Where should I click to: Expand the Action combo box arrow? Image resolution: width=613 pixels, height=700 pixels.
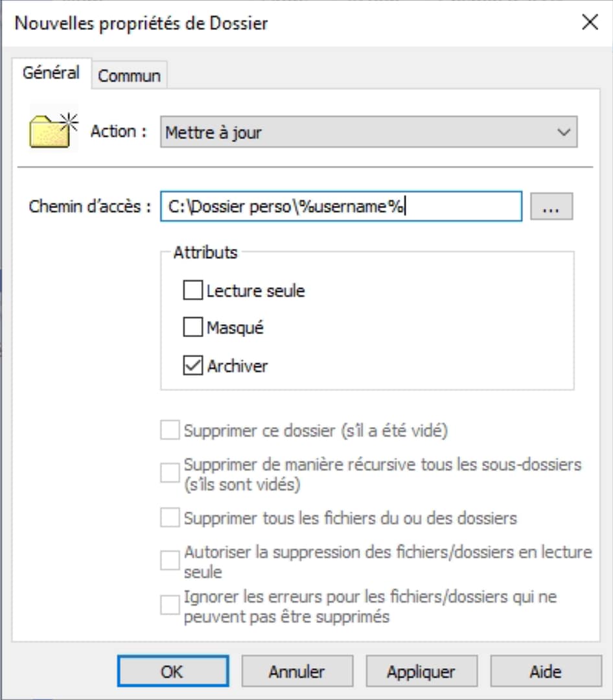(x=563, y=133)
